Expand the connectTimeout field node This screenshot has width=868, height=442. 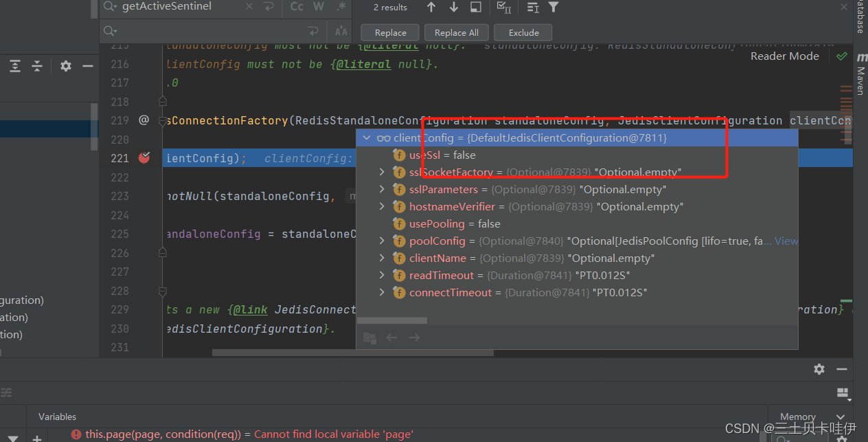click(x=382, y=293)
